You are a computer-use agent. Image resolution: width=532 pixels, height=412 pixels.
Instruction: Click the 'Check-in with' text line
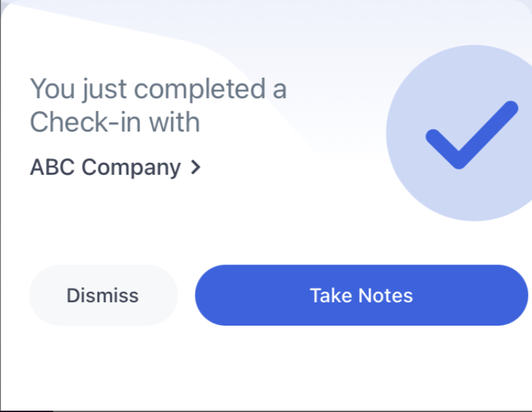click(x=114, y=122)
